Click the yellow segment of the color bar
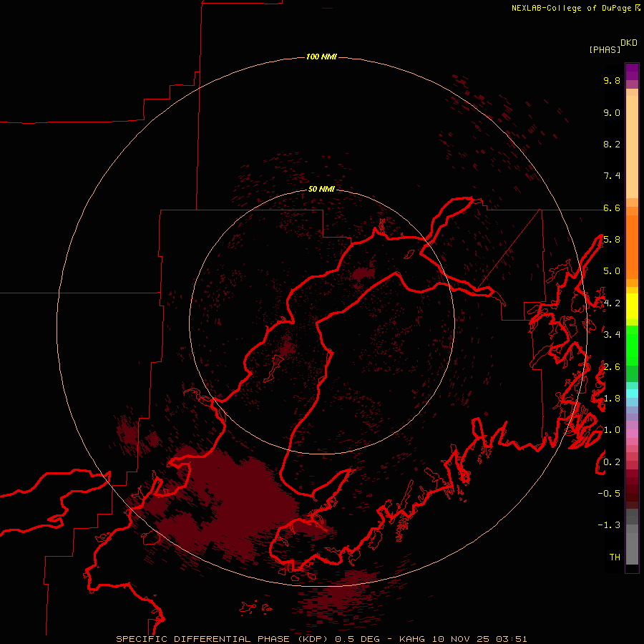The width and height of the screenshot is (644, 644). (x=632, y=306)
